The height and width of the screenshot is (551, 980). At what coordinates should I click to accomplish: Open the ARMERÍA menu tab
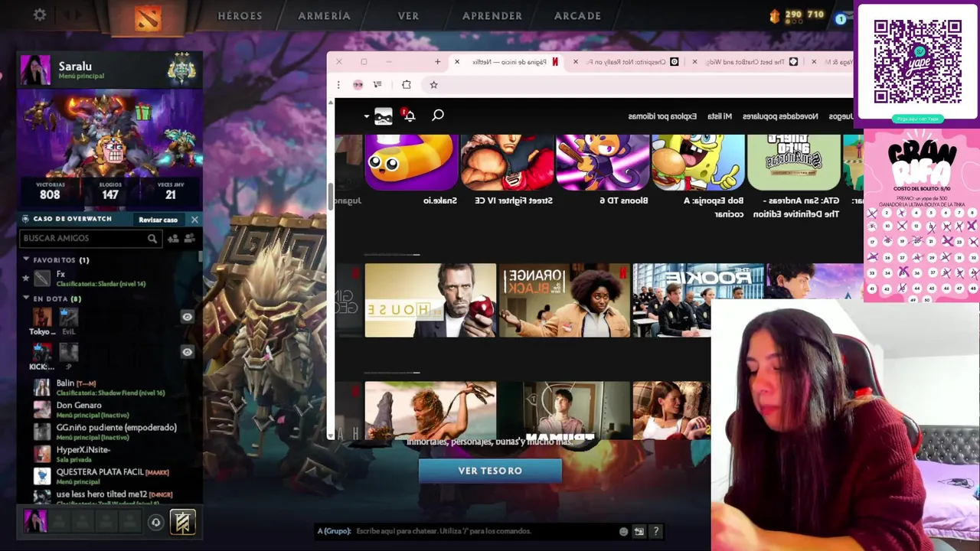tap(324, 15)
